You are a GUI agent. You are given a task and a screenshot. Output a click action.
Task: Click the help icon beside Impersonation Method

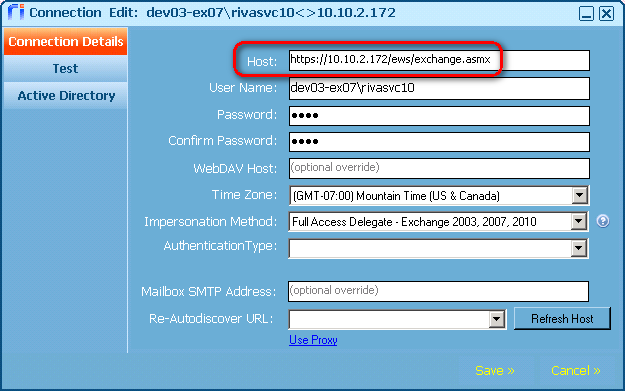tap(603, 221)
